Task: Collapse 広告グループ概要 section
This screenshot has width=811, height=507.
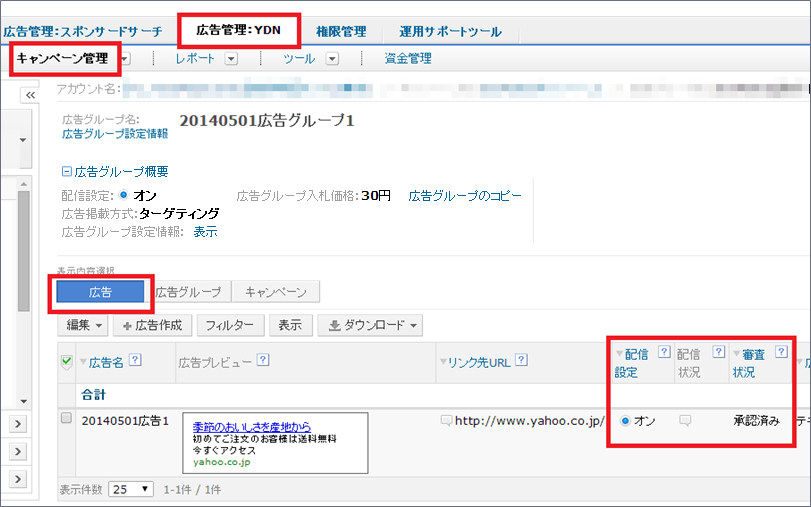Action: click(67, 171)
